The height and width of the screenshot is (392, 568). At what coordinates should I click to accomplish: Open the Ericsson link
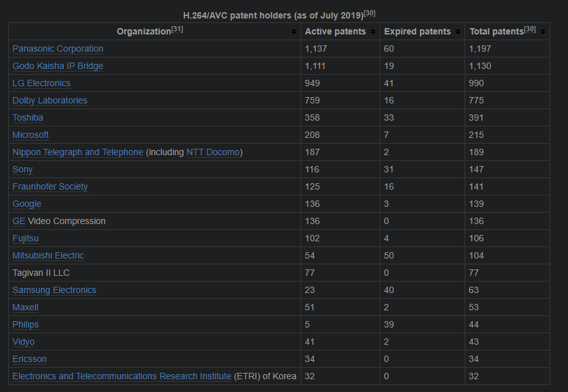pyautogui.click(x=30, y=359)
